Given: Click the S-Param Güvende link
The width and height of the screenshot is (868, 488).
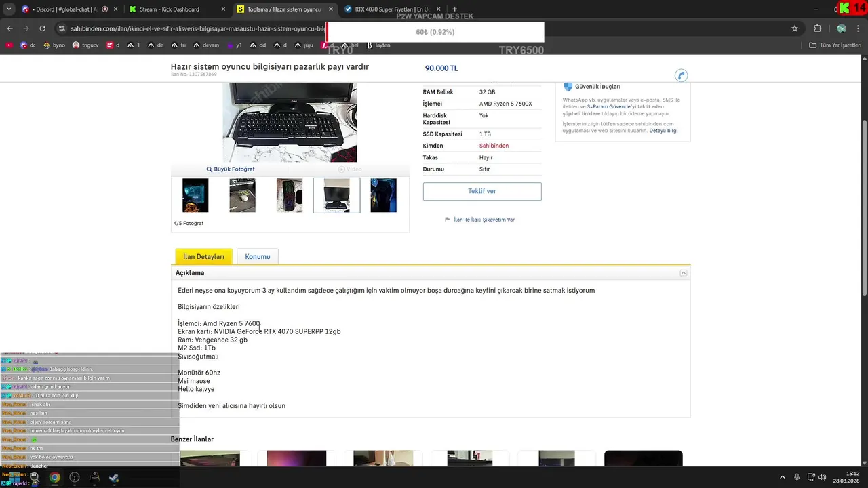Looking at the screenshot, I should click(x=609, y=107).
